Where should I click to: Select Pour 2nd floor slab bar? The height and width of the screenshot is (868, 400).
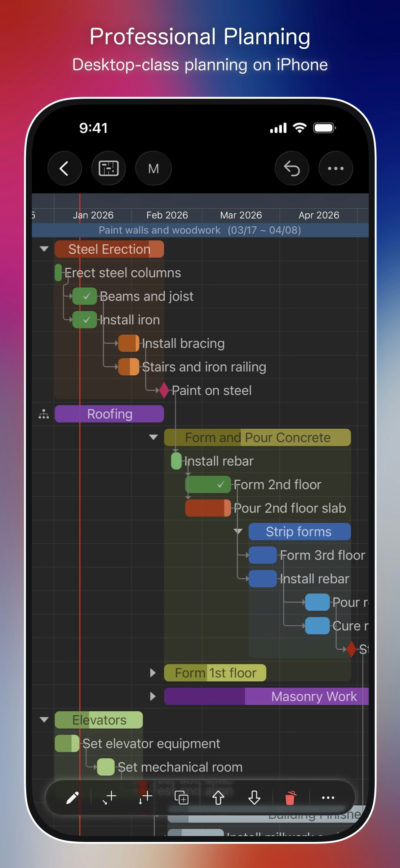208,508
